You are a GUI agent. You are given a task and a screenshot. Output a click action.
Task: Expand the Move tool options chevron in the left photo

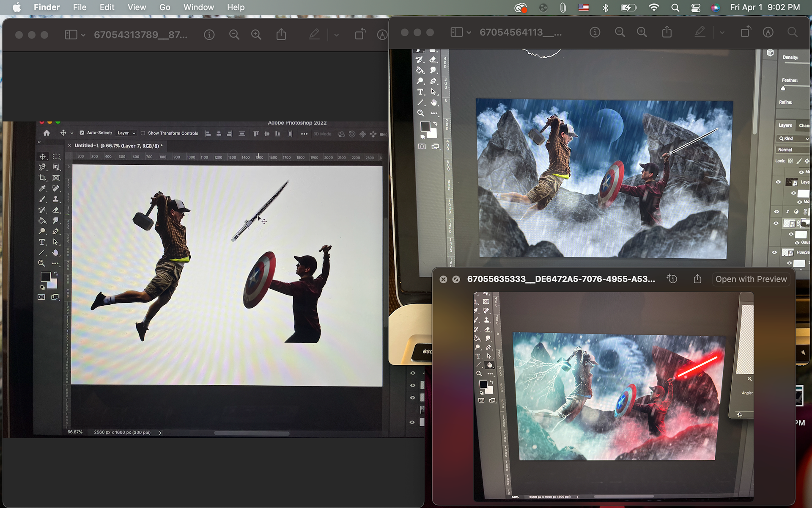click(72, 133)
